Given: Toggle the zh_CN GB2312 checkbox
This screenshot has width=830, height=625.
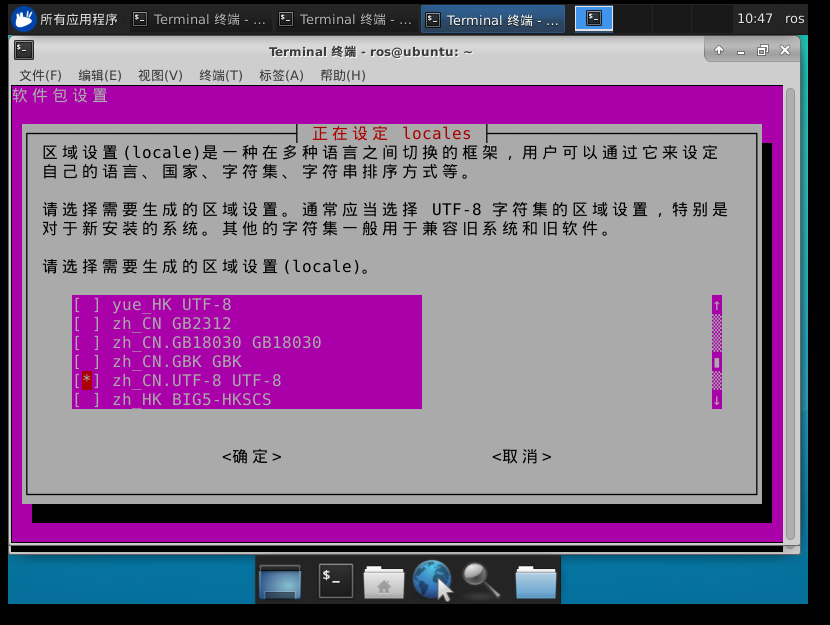Looking at the screenshot, I should [87, 324].
